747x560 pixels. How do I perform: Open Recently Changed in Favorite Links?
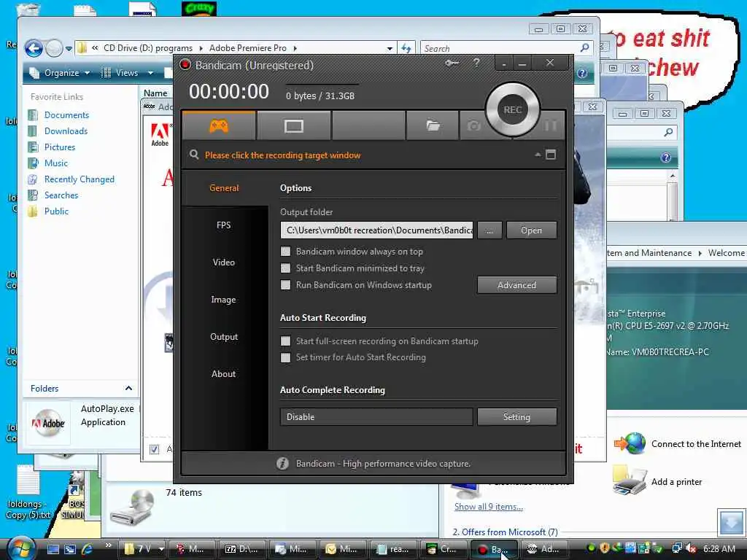click(x=79, y=179)
